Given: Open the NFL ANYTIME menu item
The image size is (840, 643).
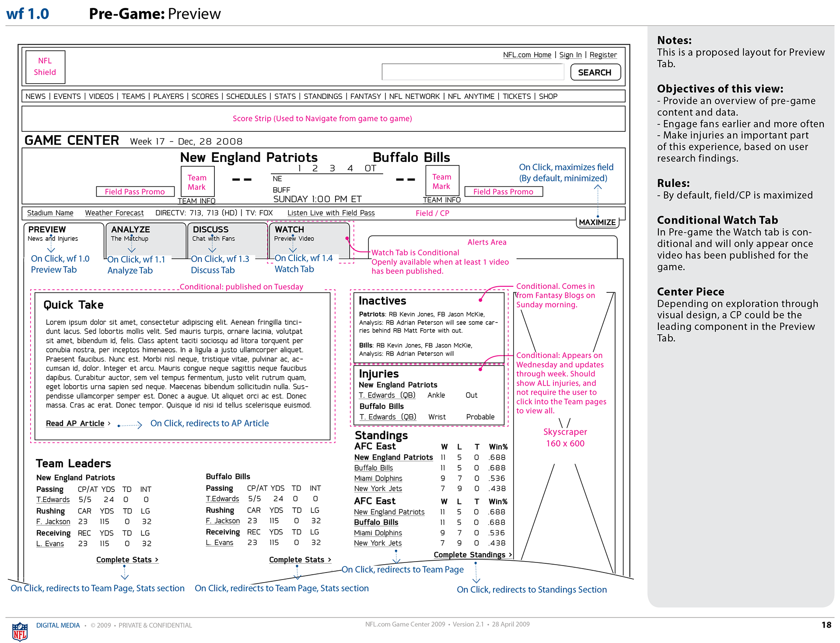Looking at the screenshot, I should point(471,96).
